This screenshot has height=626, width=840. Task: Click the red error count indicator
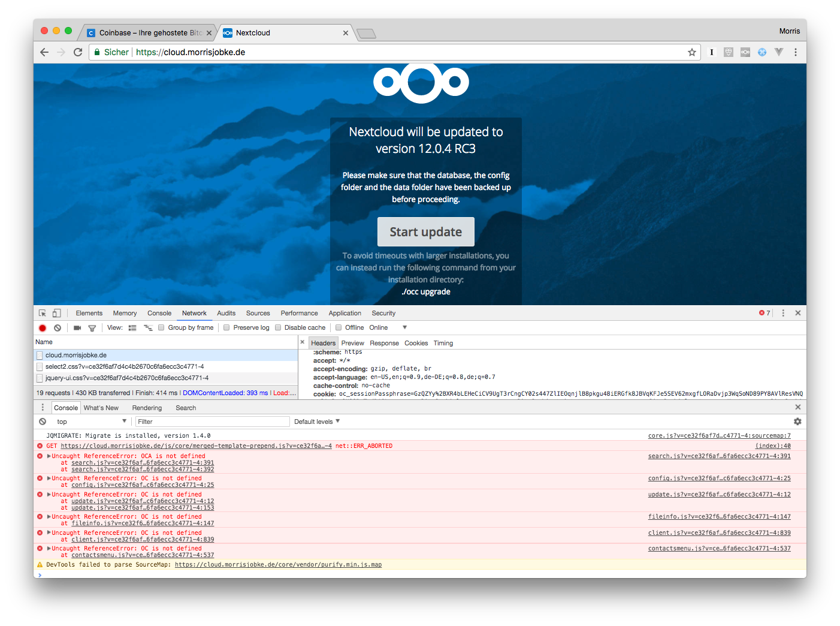click(765, 313)
